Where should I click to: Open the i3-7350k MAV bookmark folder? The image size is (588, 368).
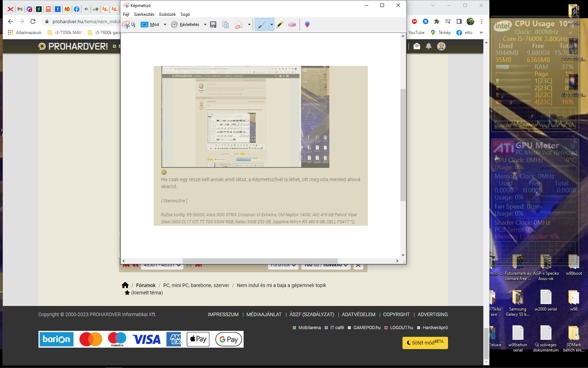pyautogui.click(x=64, y=33)
